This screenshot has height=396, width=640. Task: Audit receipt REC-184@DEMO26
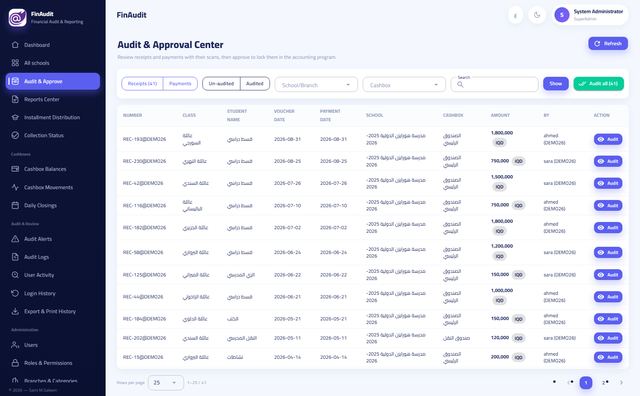tap(608, 319)
